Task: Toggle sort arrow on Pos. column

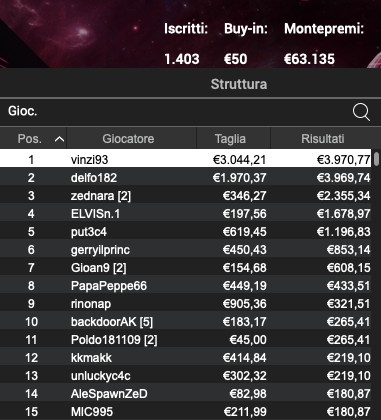Action: [x=59, y=139]
